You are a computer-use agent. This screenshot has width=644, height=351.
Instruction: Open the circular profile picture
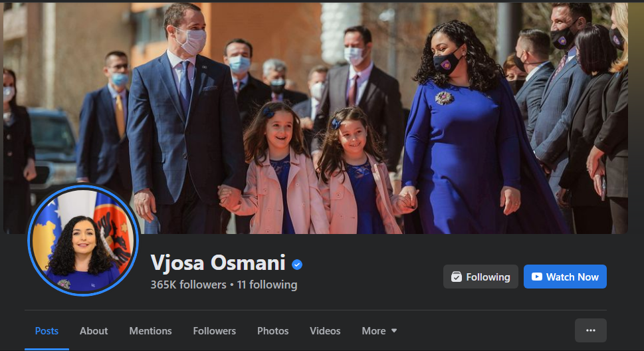(x=83, y=241)
